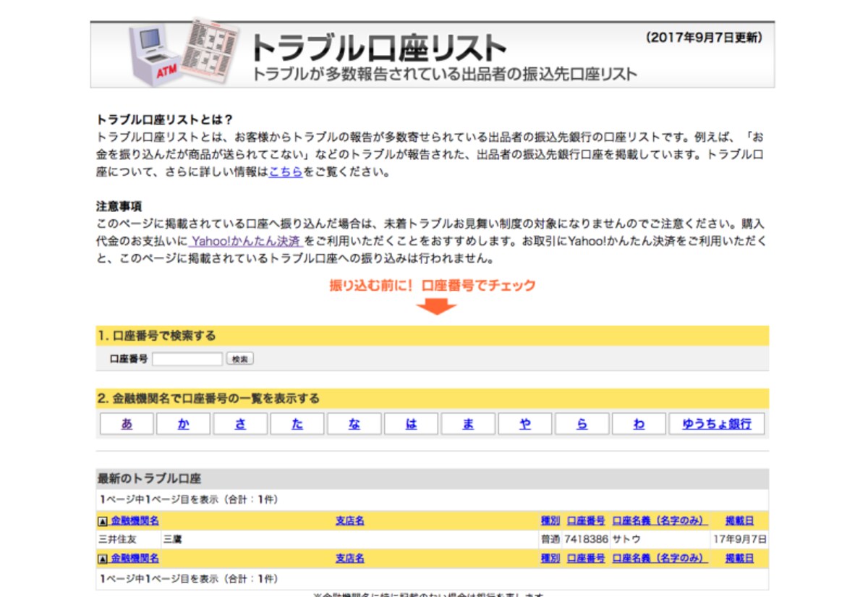Sort by 支店名 in bottom header

[x=350, y=558]
